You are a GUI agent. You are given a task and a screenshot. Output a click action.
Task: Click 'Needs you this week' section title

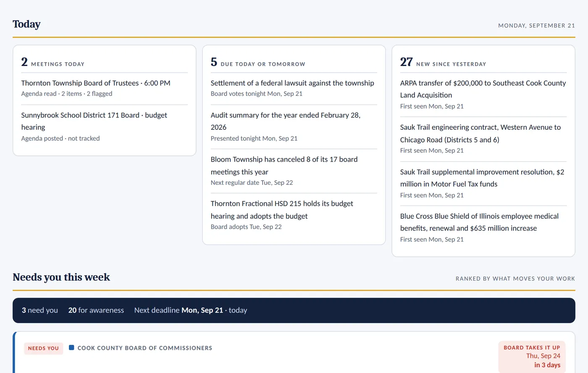pos(61,277)
